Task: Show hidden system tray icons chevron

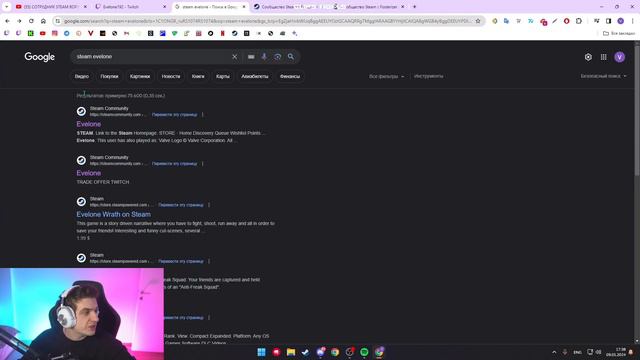Action: (554, 352)
